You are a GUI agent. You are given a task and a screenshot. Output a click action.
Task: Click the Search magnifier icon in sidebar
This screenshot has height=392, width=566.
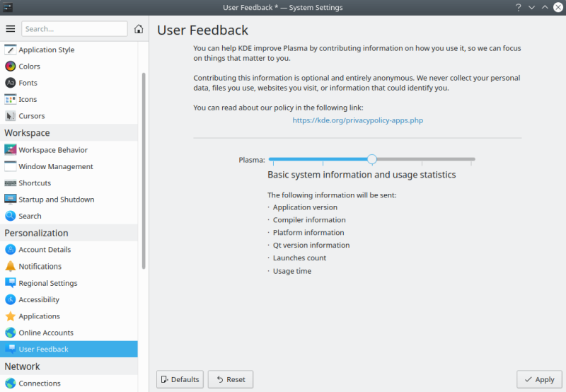[10, 216]
